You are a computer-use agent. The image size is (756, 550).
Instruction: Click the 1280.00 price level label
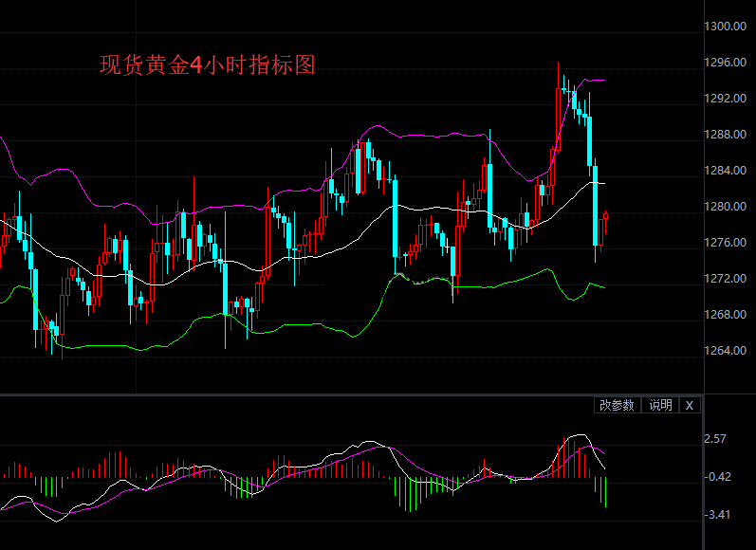729,207
